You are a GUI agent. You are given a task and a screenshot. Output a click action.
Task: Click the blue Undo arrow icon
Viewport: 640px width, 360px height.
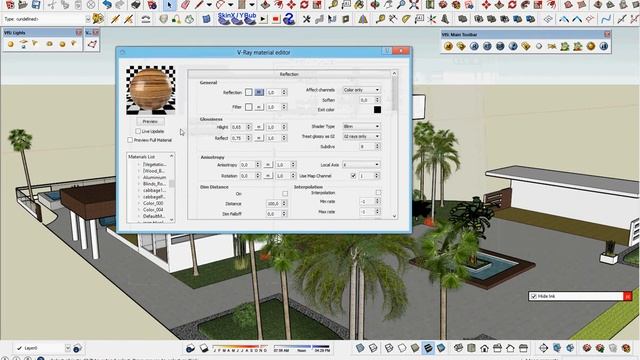(107, 5)
